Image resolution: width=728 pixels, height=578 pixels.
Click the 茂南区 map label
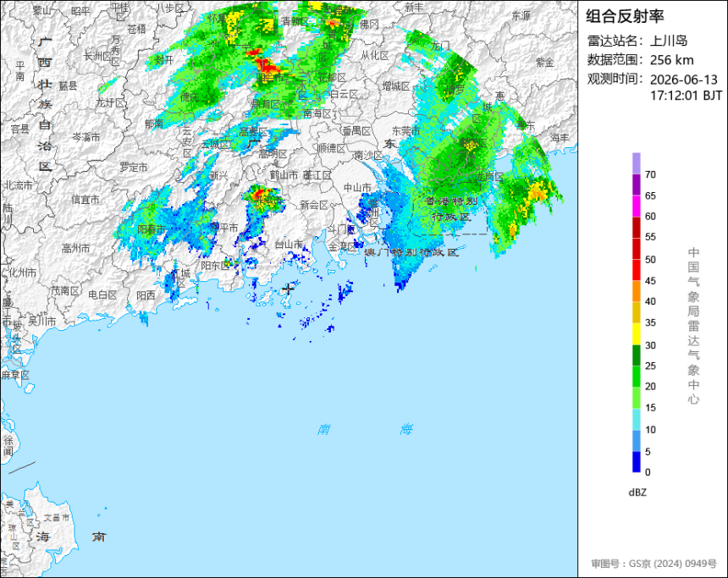64,290
